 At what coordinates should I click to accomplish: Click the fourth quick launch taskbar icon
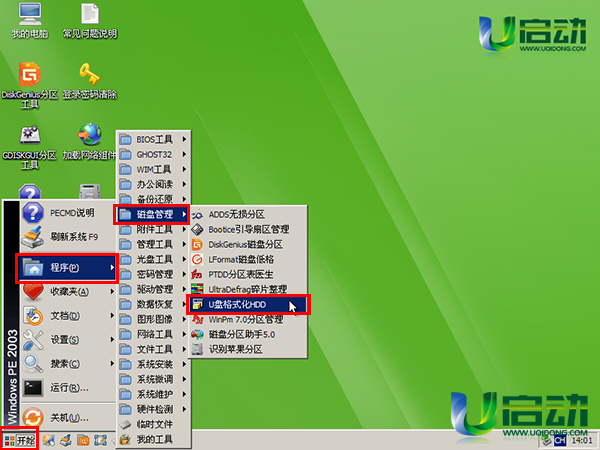point(100,440)
